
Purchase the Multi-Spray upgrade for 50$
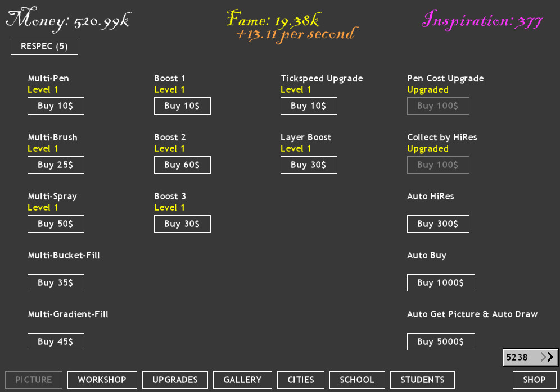tap(56, 224)
